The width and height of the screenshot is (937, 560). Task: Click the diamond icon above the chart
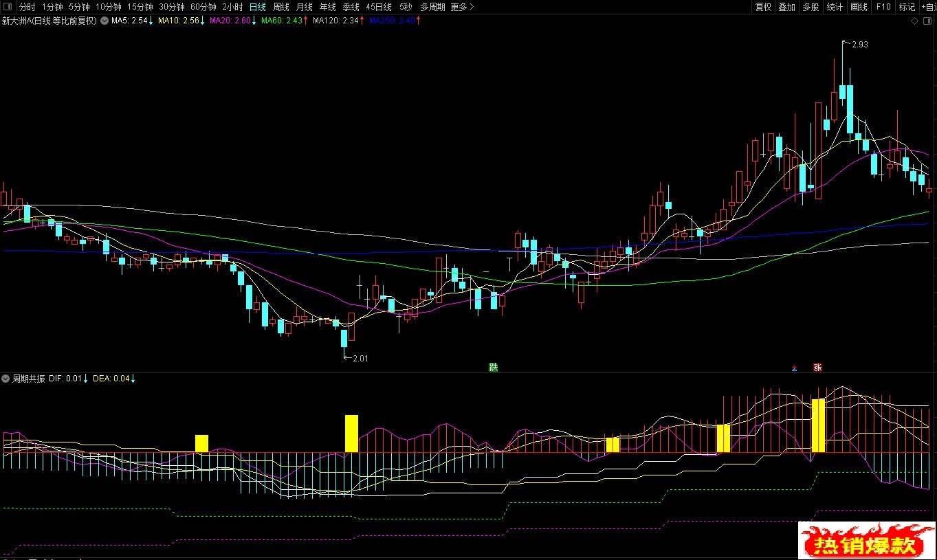(x=914, y=21)
